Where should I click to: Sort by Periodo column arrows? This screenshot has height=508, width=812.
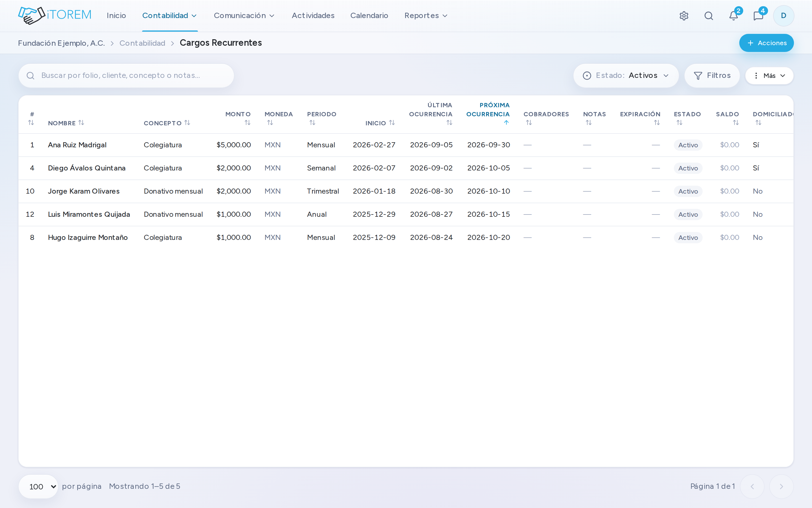click(312, 123)
